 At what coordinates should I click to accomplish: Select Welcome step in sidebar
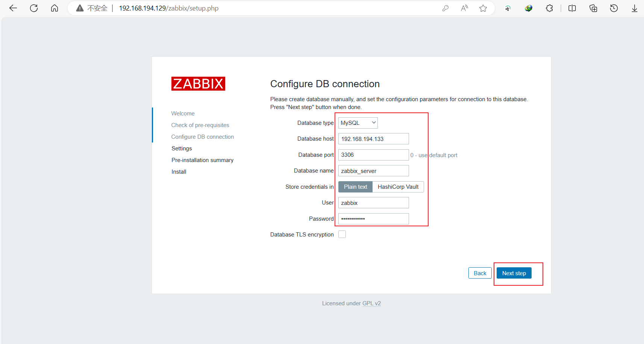click(x=183, y=114)
